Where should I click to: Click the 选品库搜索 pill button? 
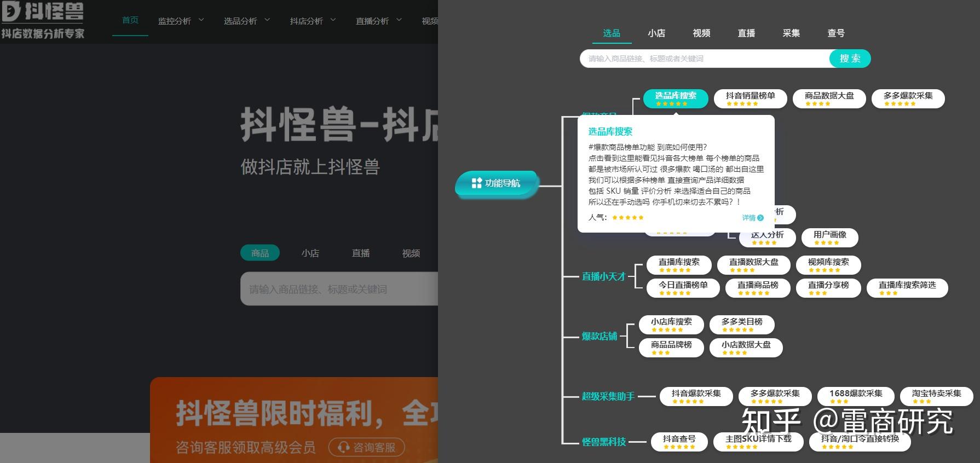[676, 99]
